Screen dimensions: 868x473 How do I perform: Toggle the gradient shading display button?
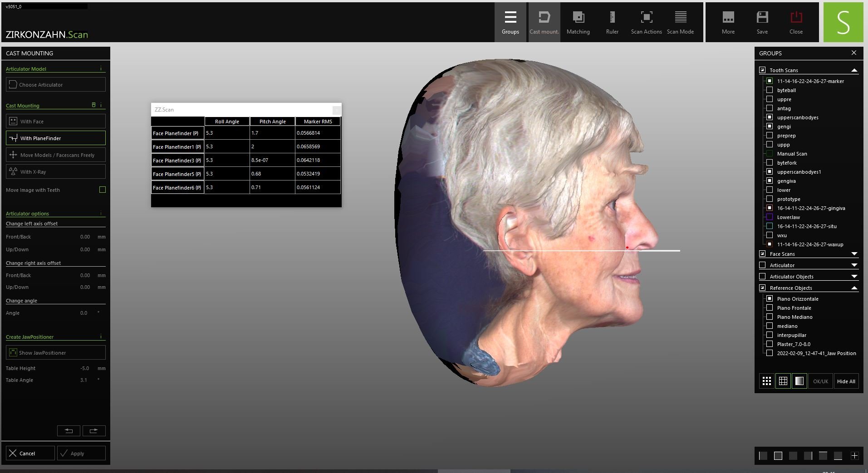[x=799, y=381]
